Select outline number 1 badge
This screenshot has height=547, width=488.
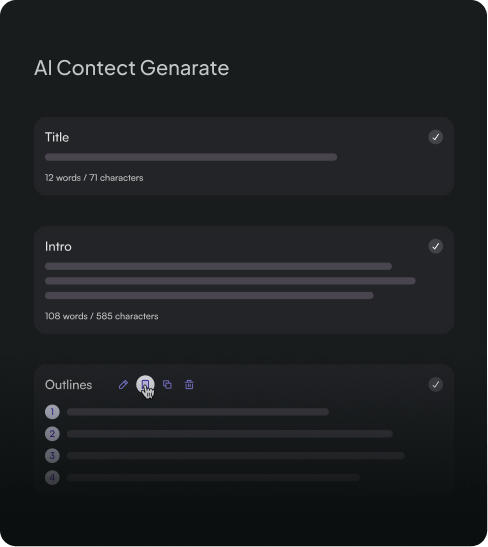tap(52, 412)
